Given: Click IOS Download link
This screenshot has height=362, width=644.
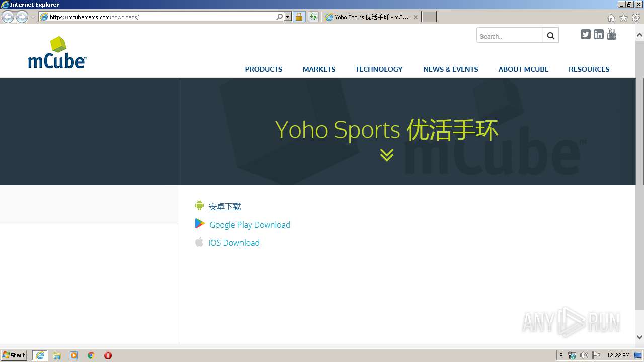Looking at the screenshot, I should click(x=234, y=243).
